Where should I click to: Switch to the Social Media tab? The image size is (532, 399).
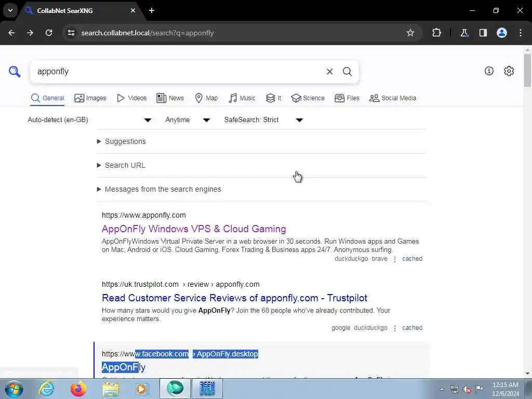click(x=393, y=98)
